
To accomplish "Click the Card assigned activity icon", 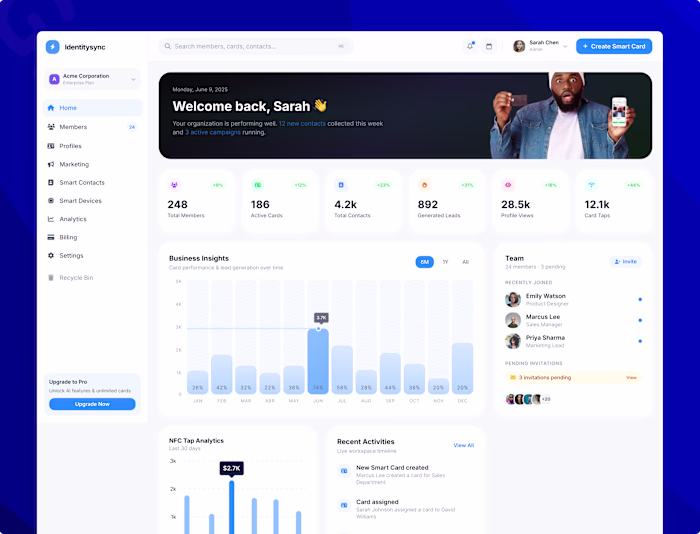I will [344, 505].
